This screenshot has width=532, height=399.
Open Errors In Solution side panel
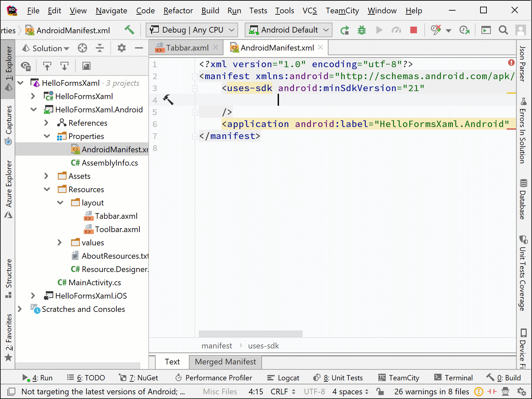click(524, 130)
